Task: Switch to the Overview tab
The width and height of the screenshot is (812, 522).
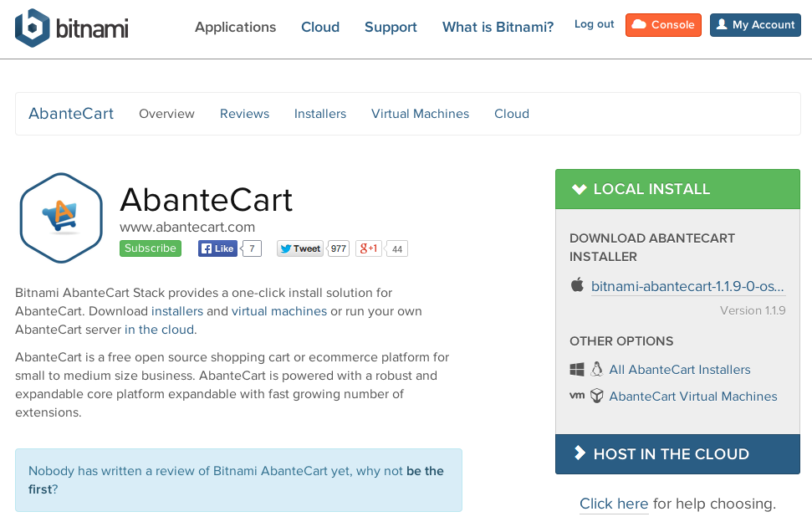Action: 166,114
